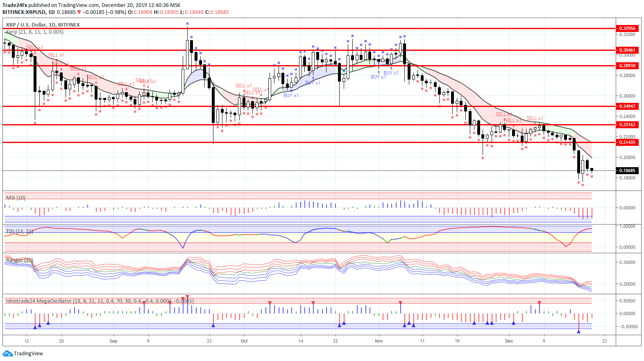Click the current price label 0.18685

coord(627,170)
